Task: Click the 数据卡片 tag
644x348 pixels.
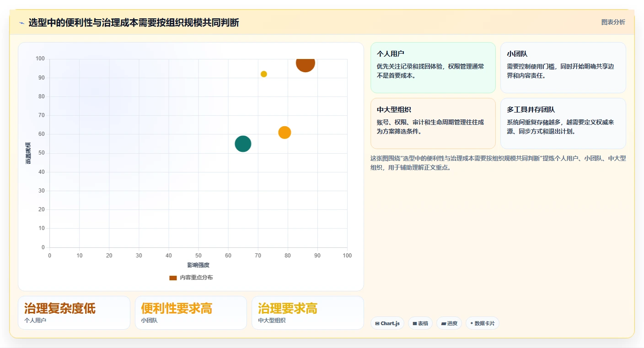Action: point(483,323)
